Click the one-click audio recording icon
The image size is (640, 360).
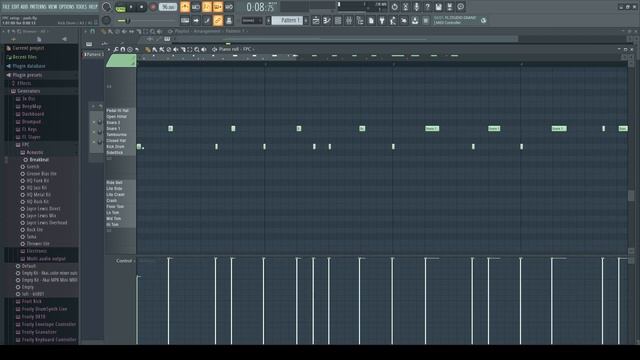point(416,7)
